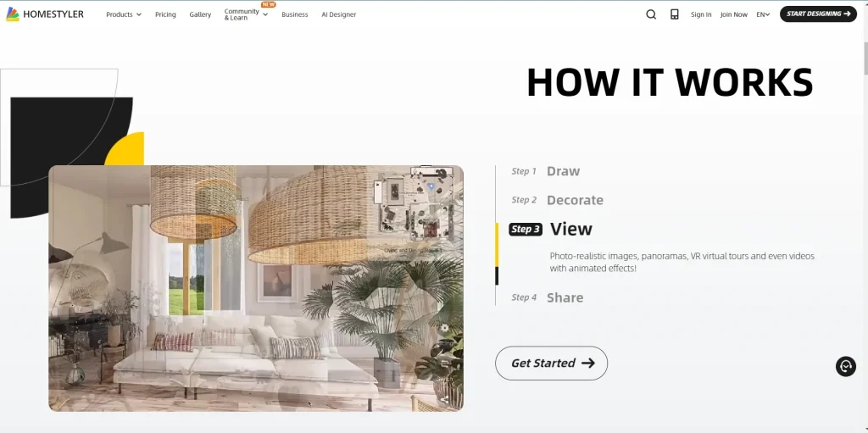Image resolution: width=868 pixels, height=433 pixels.
Task: Select Step 4 Share
Action: click(x=547, y=297)
